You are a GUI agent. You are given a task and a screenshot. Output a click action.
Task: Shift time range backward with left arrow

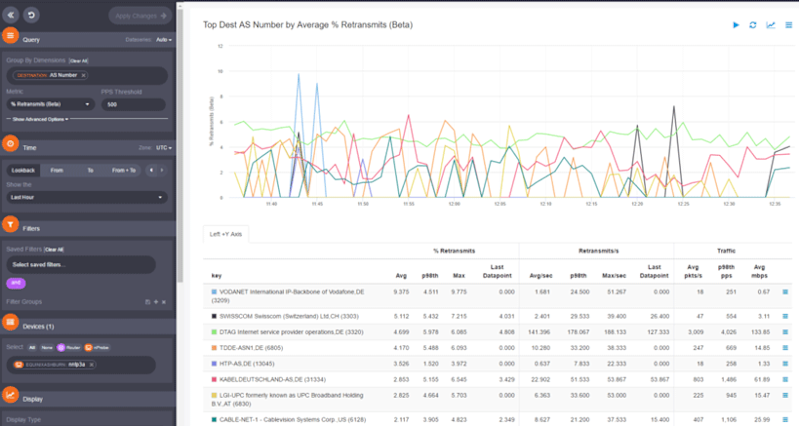[x=151, y=170]
